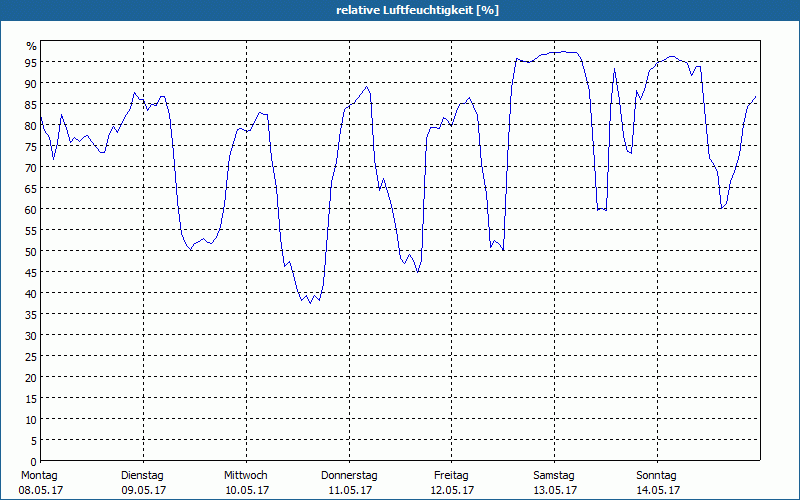
Task: Click the y-axis value 80
Action: [x=31, y=126]
